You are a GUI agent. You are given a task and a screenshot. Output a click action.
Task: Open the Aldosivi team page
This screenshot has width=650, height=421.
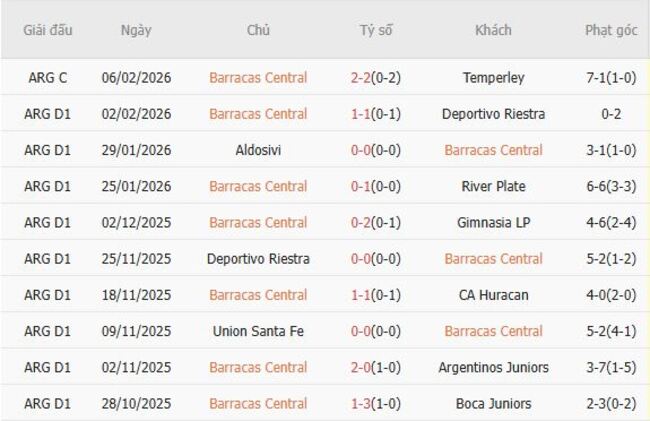(258, 150)
